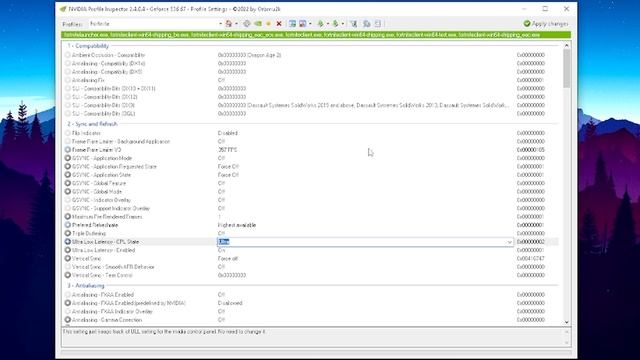
Task: Create new profile with yellow sun icon
Action: (x=268, y=24)
